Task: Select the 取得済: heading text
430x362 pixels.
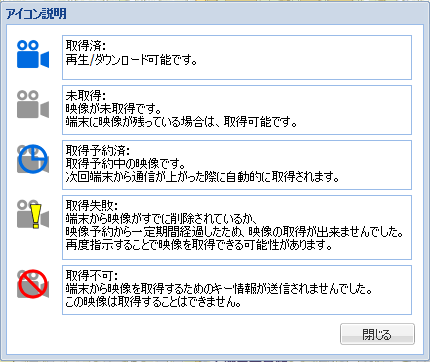Action: click(86, 46)
